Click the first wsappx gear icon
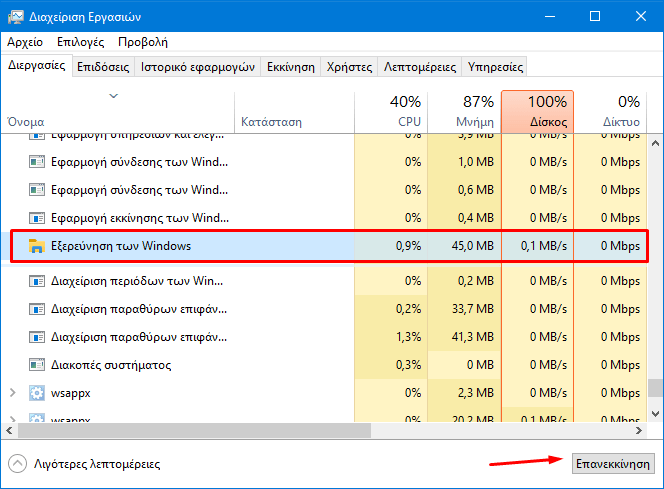The image size is (664, 489). pyautogui.click(x=37, y=393)
